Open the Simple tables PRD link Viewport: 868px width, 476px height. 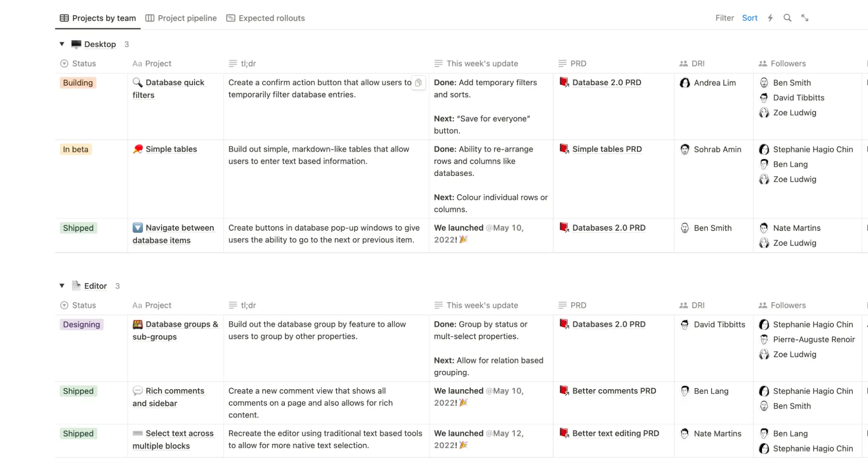(x=607, y=149)
